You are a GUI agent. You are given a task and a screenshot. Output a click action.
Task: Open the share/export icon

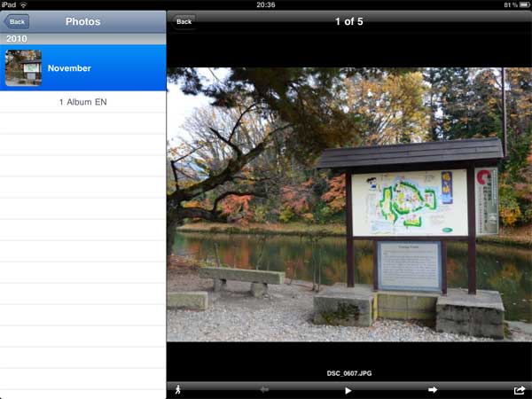(x=519, y=389)
